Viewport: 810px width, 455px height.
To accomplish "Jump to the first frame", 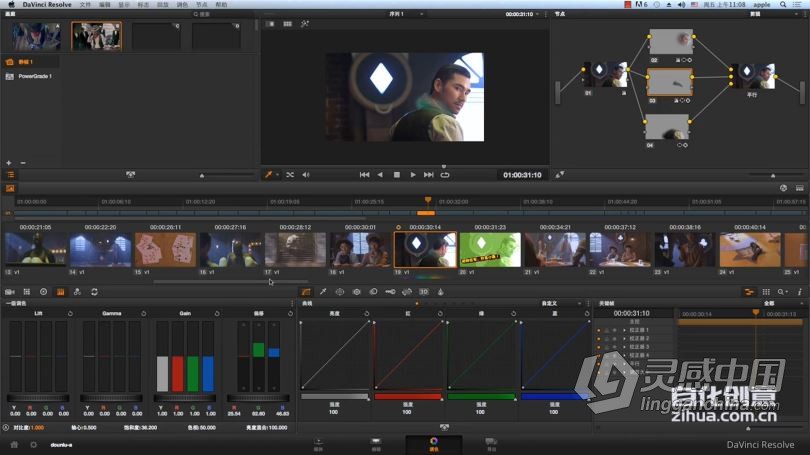I will click(364, 175).
